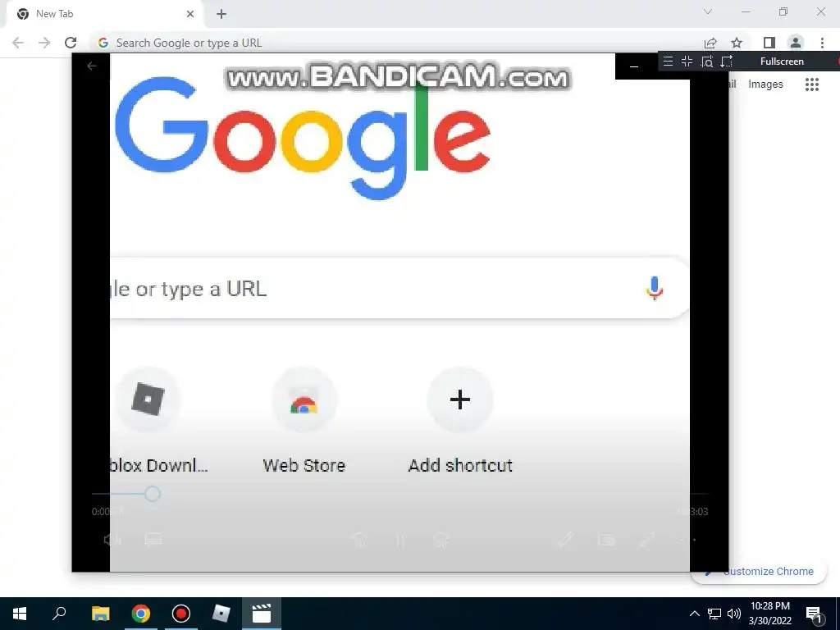The width and height of the screenshot is (840, 630).
Task: Open the volume tray icon
Action: (x=734, y=614)
